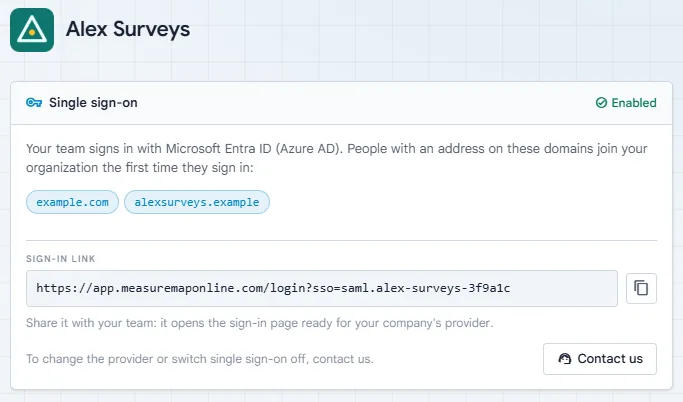Click the Microsoft Entra ID description paragraph
This screenshot has height=402, width=683.
(337, 158)
